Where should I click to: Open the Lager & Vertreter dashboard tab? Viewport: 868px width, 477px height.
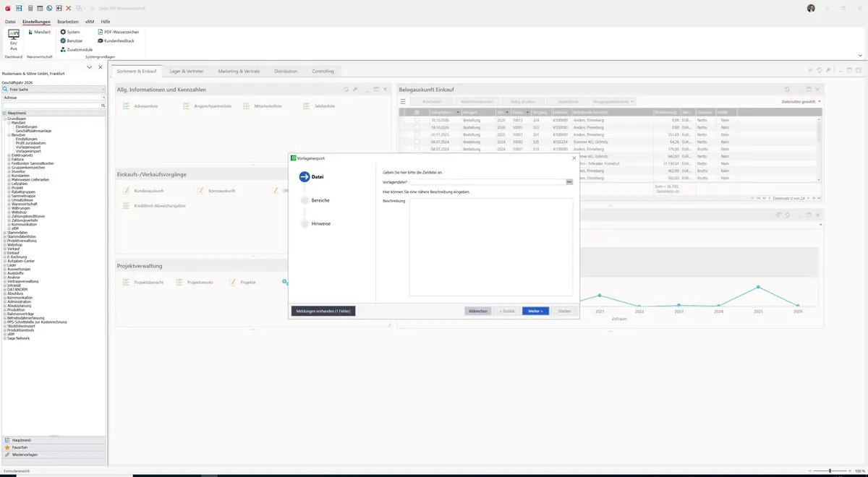coord(187,72)
